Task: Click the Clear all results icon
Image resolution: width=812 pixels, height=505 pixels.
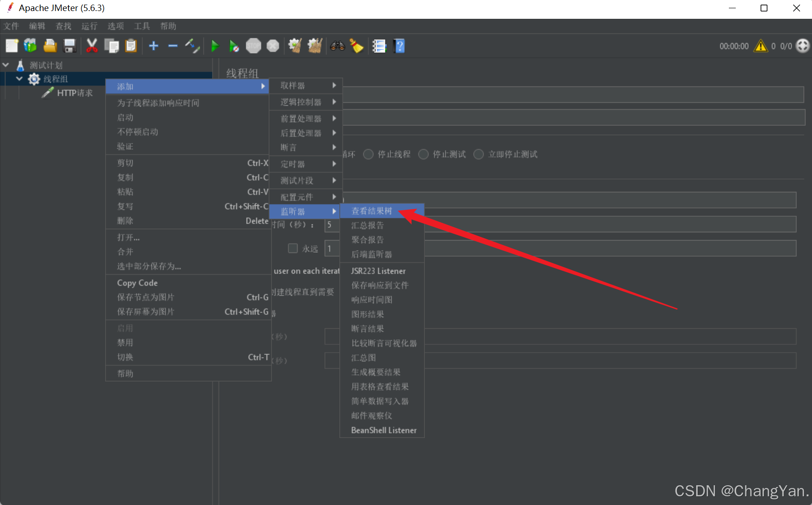Action: (x=315, y=46)
